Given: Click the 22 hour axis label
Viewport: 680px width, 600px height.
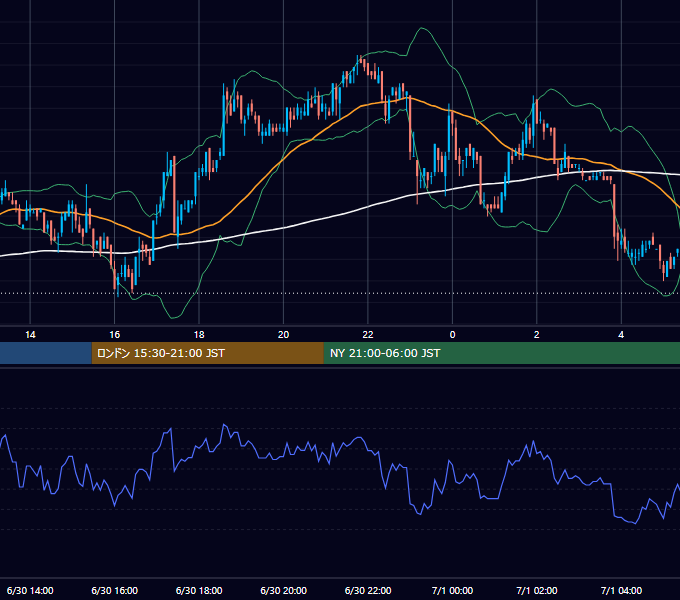Looking at the screenshot, I should pyautogui.click(x=368, y=335).
